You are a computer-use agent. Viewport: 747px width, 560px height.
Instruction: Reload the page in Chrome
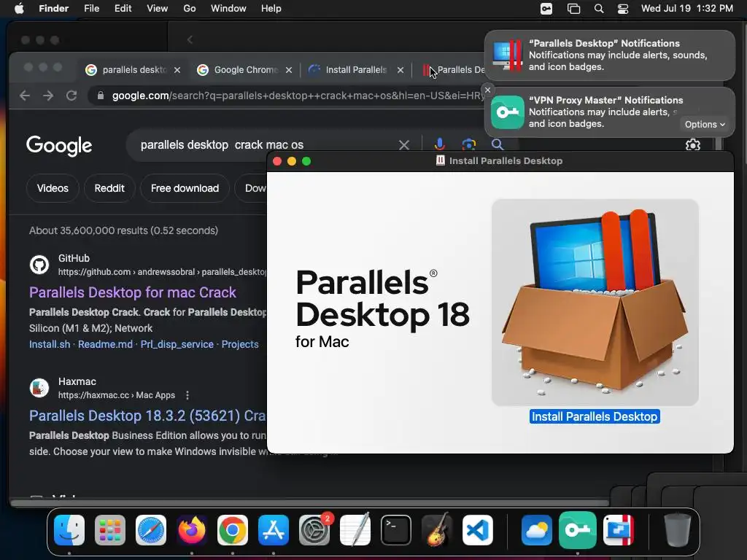pos(71,96)
